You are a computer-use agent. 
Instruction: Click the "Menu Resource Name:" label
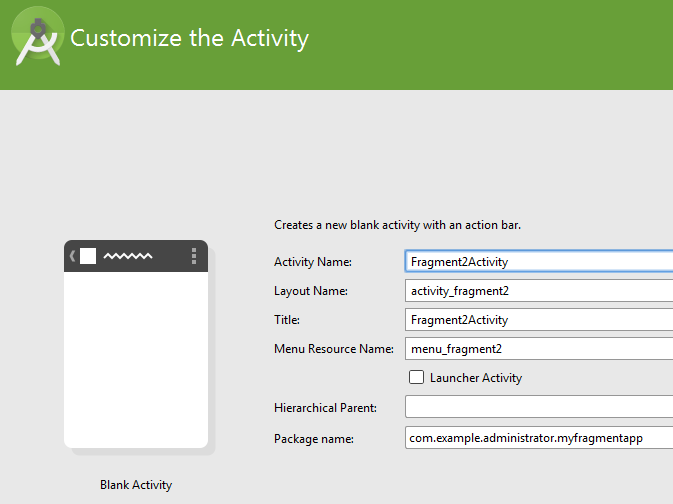(334, 349)
